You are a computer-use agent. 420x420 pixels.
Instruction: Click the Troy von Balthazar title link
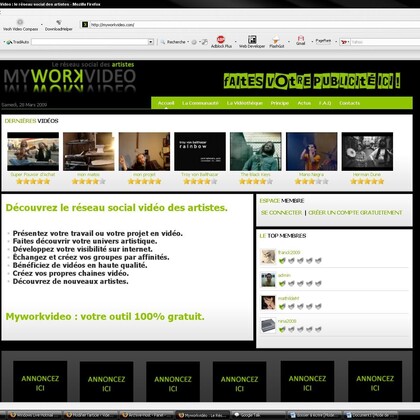200,174
